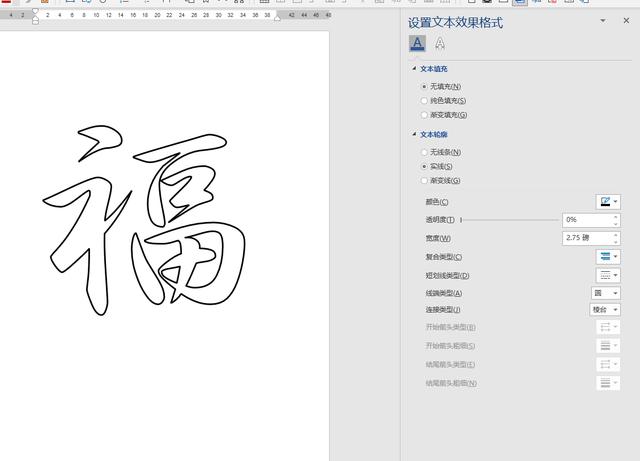Close the 设置文本效果格式 pane
640x461 pixels.
click(x=626, y=20)
